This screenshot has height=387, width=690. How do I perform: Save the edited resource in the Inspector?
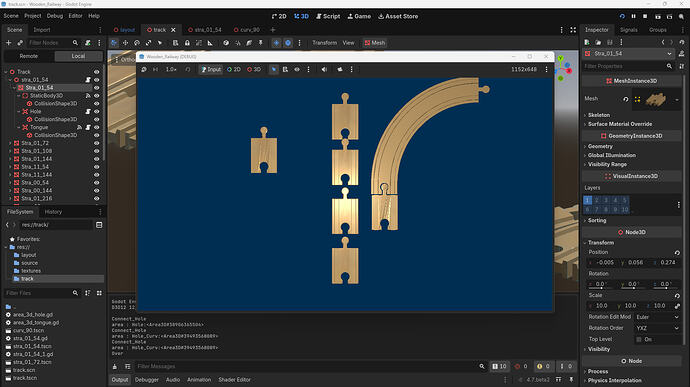[609, 42]
